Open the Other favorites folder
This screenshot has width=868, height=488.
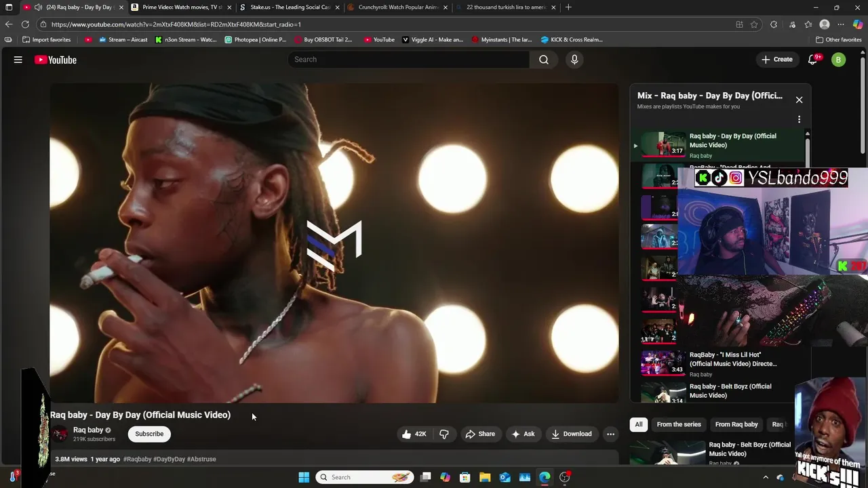click(839, 39)
